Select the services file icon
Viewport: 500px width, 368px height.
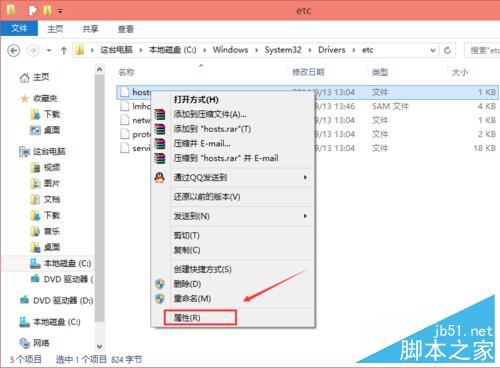[124, 148]
